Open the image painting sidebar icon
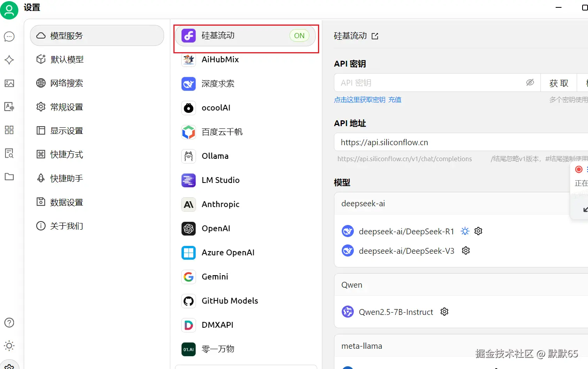 click(x=9, y=83)
